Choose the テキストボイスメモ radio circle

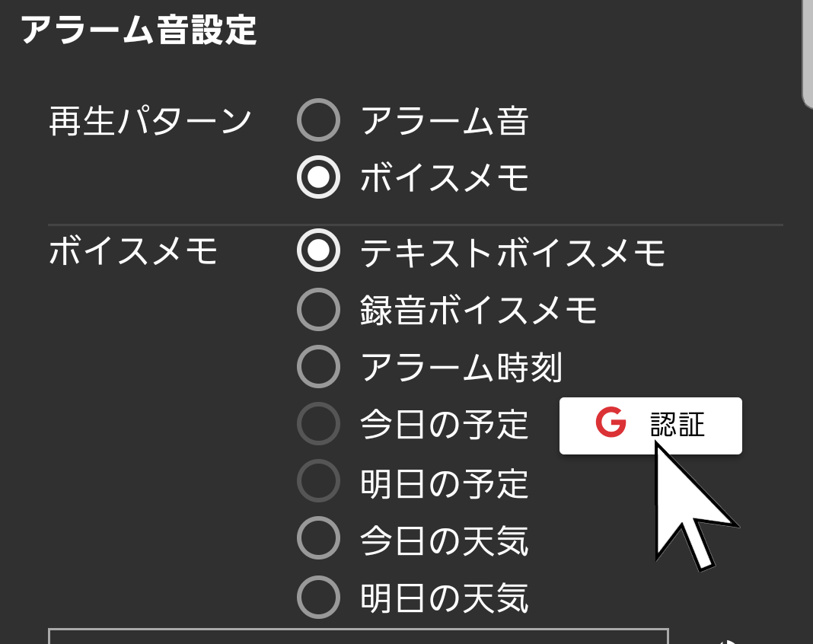coord(317,250)
